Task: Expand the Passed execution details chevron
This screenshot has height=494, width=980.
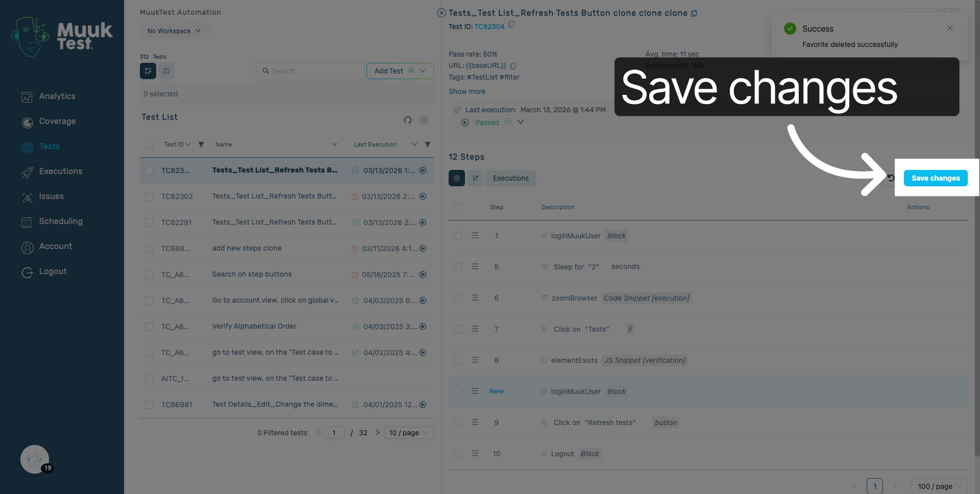Action: click(521, 122)
